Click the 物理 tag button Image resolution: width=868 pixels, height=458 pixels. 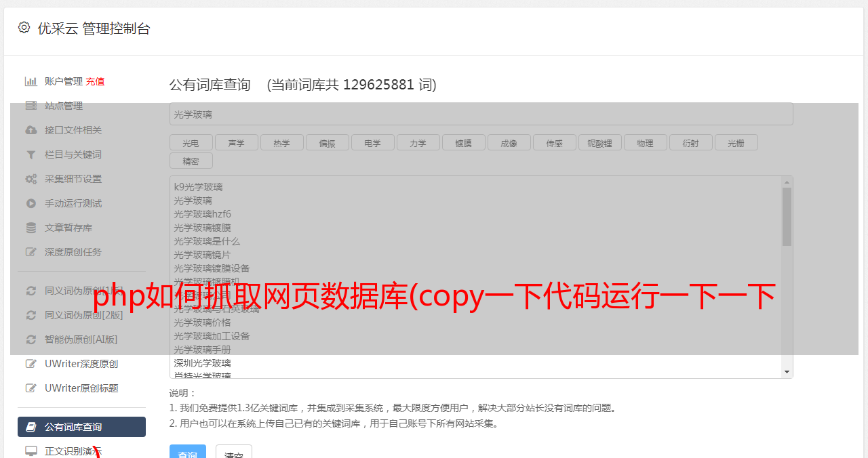[x=645, y=142]
